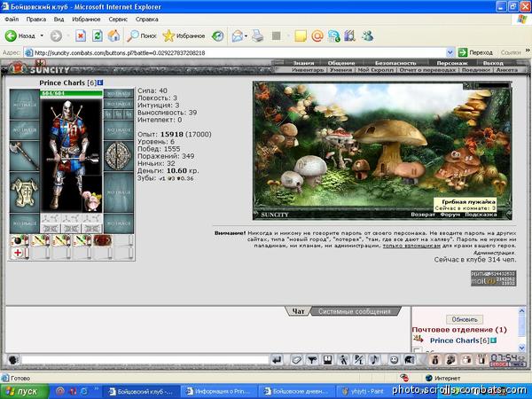Switch to the Paint taskbar window
The height and width of the screenshot is (399, 532).
click(363, 392)
